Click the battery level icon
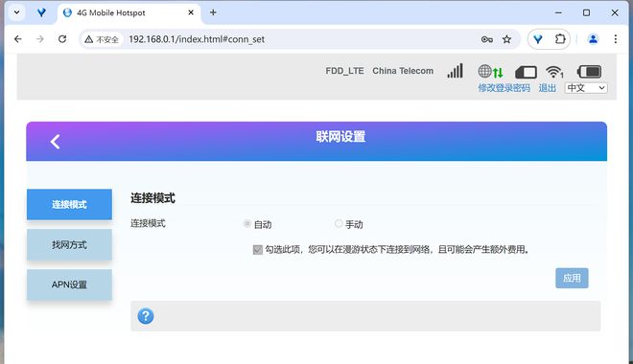 tap(590, 72)
